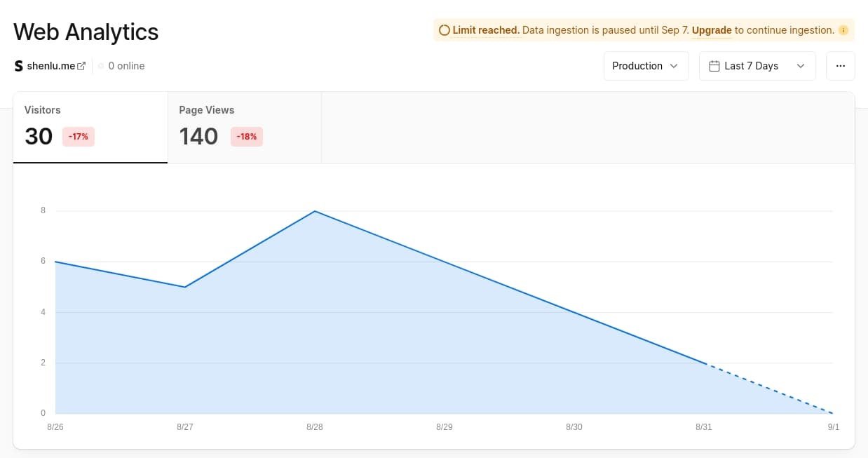This screenshot has height=458, width=868.
Task: Click the external link icon beside shenlu.me
Action: tap(81, 66)
